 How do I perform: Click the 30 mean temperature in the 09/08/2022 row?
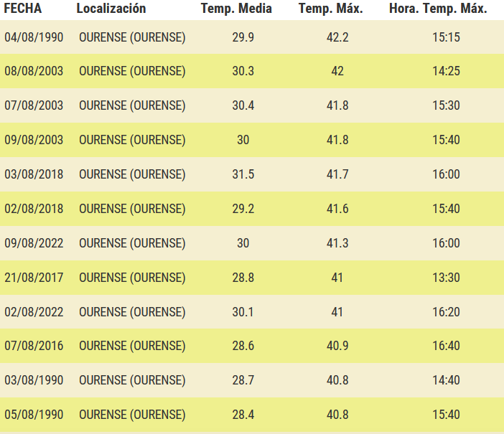243,243
